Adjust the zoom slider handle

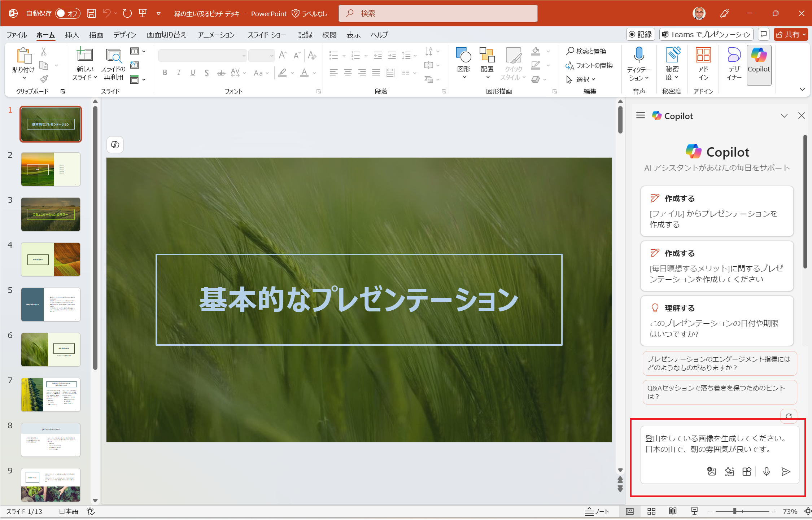click(734, 511)
